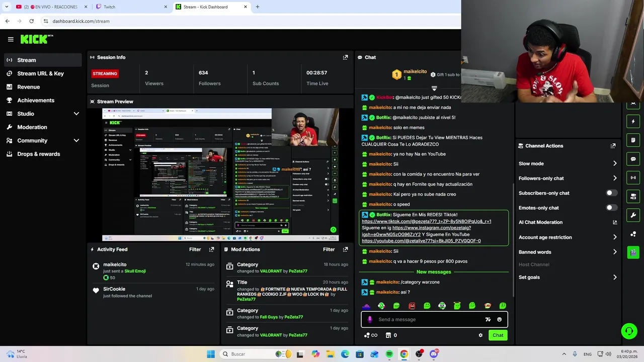Pop out the Mod Actions panel

click(345, 249)
